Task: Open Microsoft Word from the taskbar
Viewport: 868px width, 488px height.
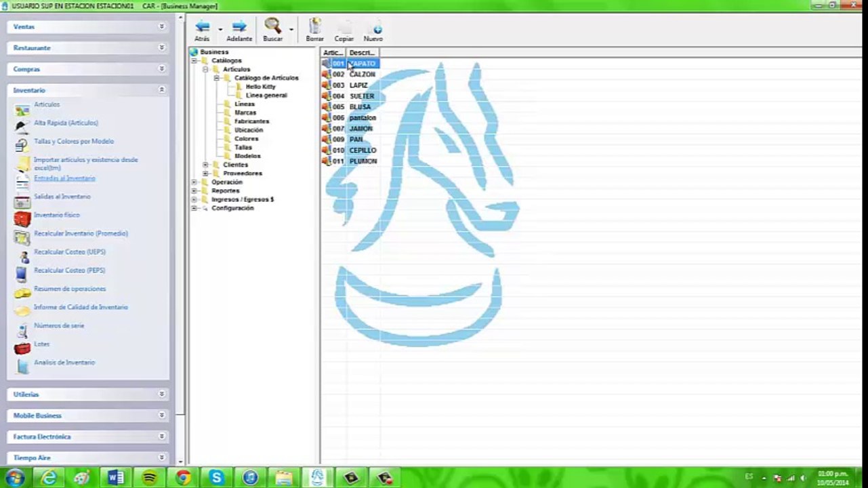Action: 116,478
